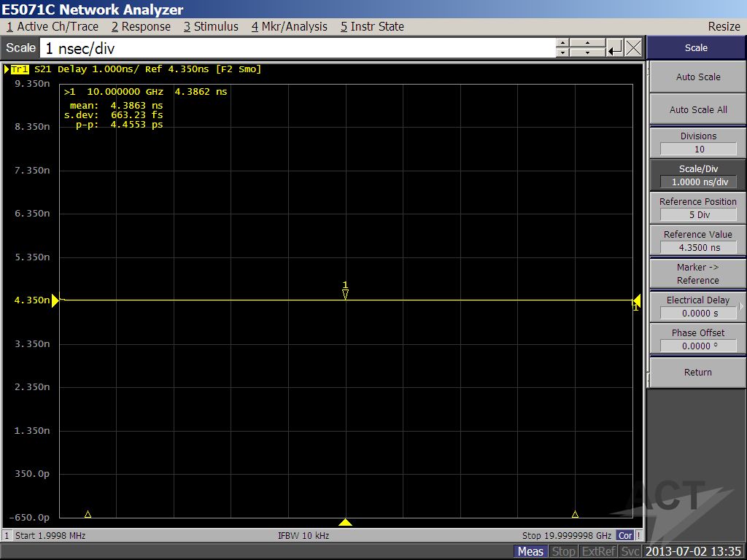This screenshot has width=747, height=560.
Task: Open the Instr State menu
Action: [x=372, y=26]
